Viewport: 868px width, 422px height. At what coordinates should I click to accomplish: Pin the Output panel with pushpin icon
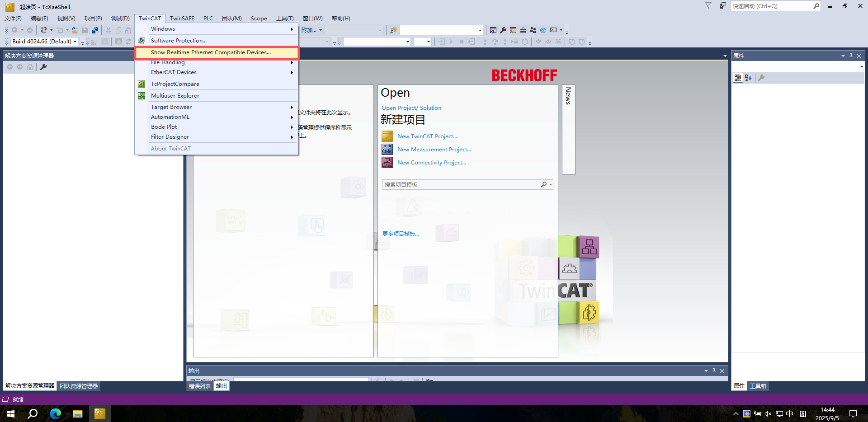[714, 371]
